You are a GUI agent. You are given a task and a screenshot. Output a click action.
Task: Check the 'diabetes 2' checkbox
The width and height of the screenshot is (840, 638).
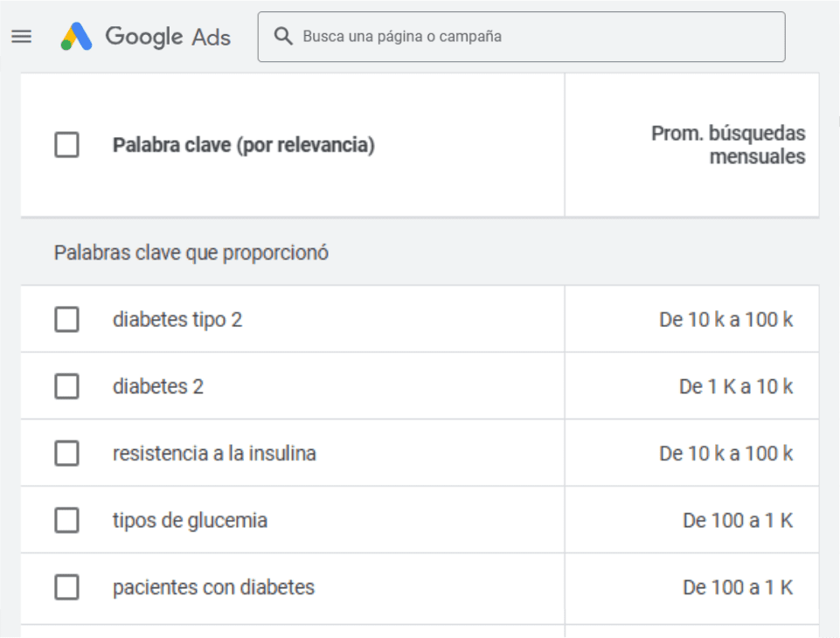66,386
